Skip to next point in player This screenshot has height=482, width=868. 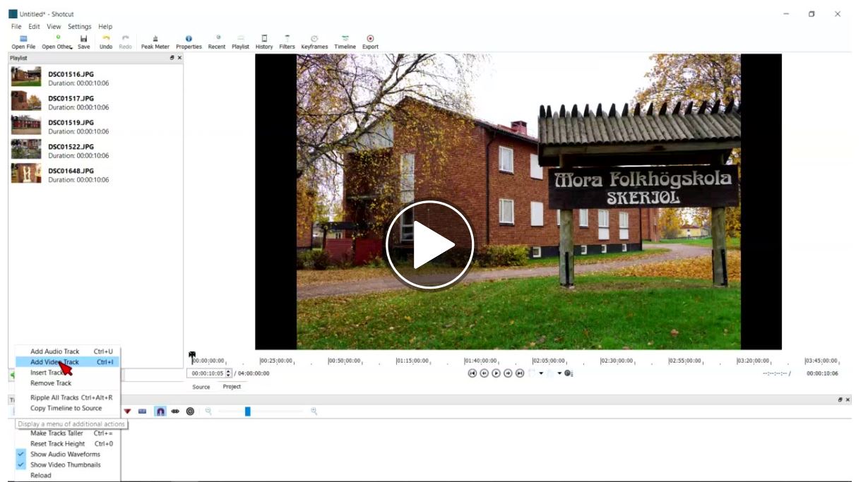[520, 373]
